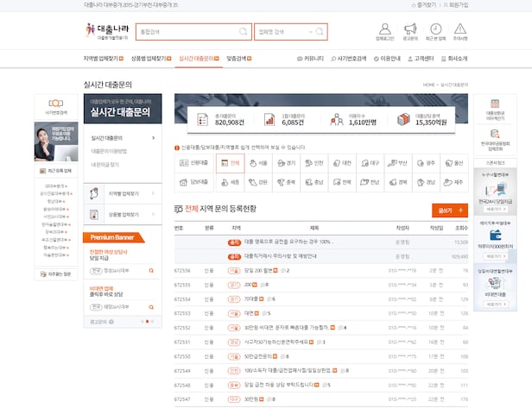Open the 맞춤검색 navigation tab
532x408 pixels.
(x=239, y=59)
